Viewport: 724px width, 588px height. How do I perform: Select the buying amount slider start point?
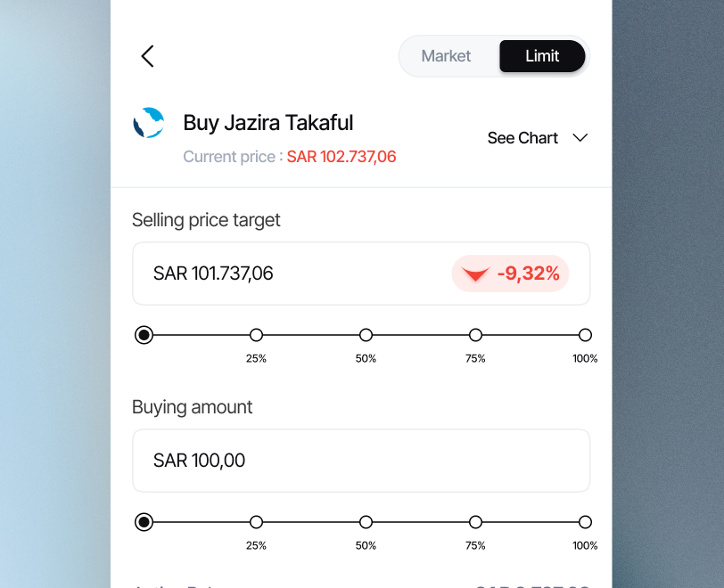144,522
